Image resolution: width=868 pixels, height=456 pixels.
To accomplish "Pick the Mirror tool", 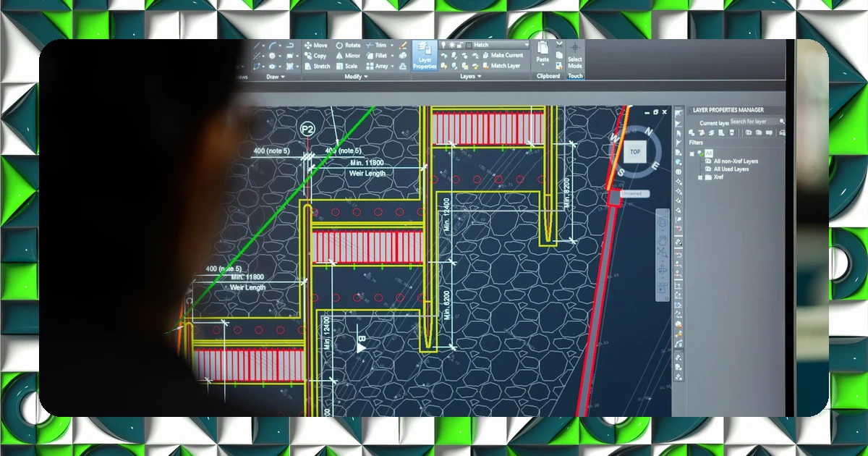I will tap(348, 56).
